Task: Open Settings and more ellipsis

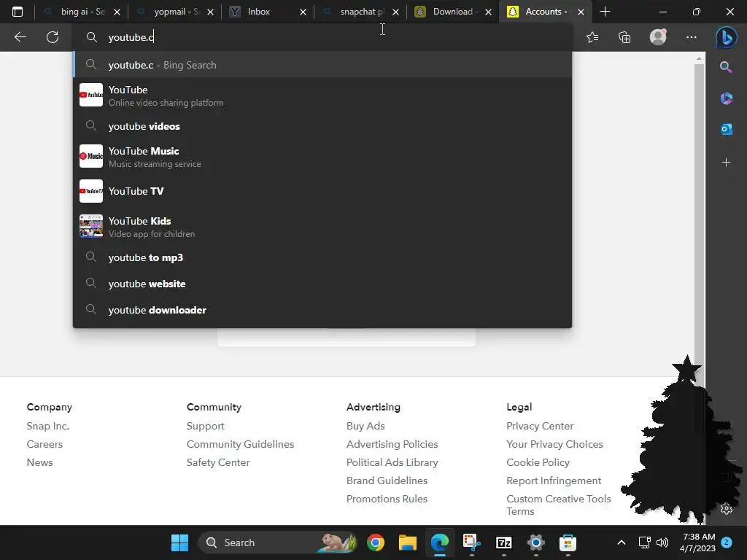Action: [x=692, y=37]
